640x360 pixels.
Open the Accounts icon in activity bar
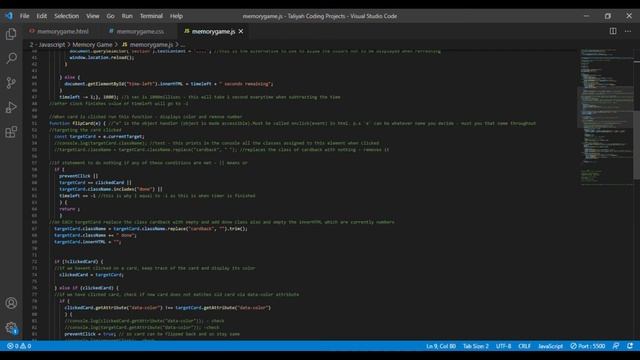coord(11,303)
